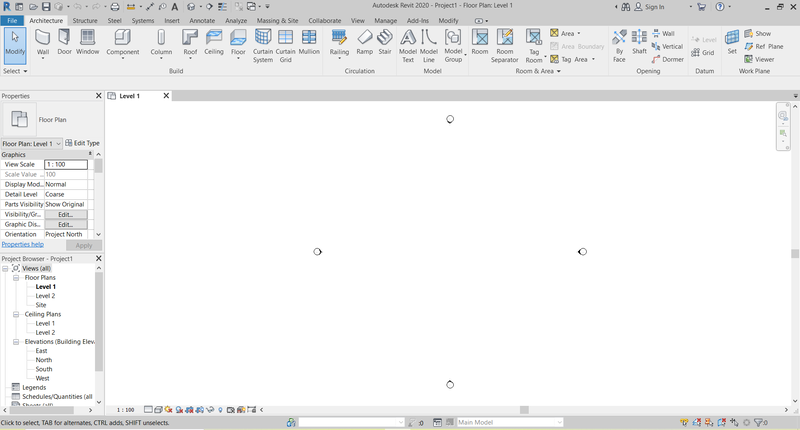Click the View Scale 1 : 100 field
The height and width of the screenshot is (430, 800).
coord(66,164)
